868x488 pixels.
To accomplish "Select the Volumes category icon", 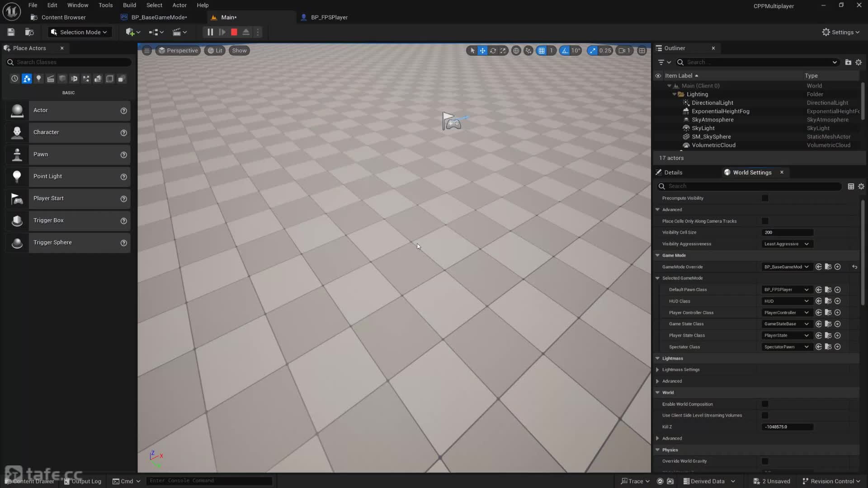I will (110, 79).
